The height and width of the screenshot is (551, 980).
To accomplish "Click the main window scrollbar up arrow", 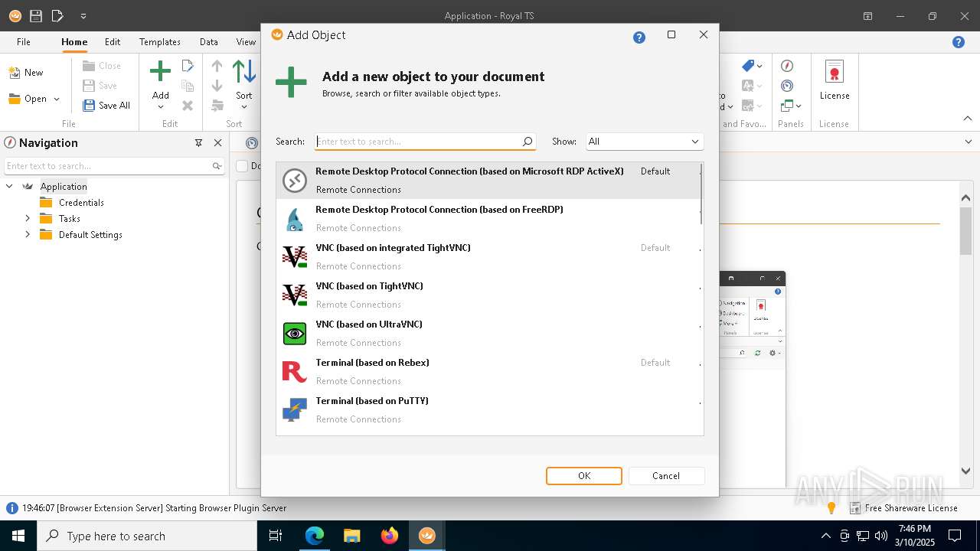I will click(966, 197).
